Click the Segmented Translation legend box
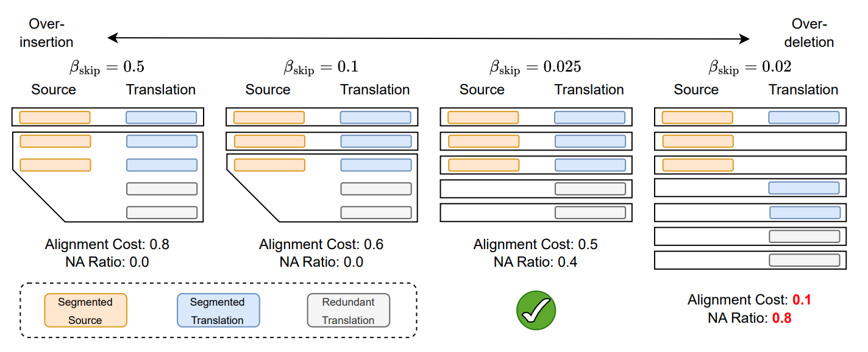This screenshot has height=352, width=868. tap(218, 311)
